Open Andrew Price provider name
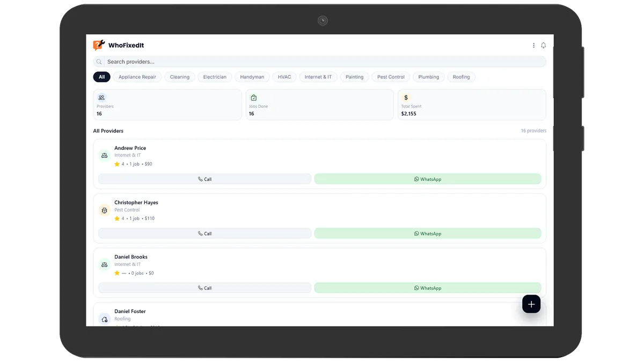Screen dimensions: 644x362 click(130, 148)
